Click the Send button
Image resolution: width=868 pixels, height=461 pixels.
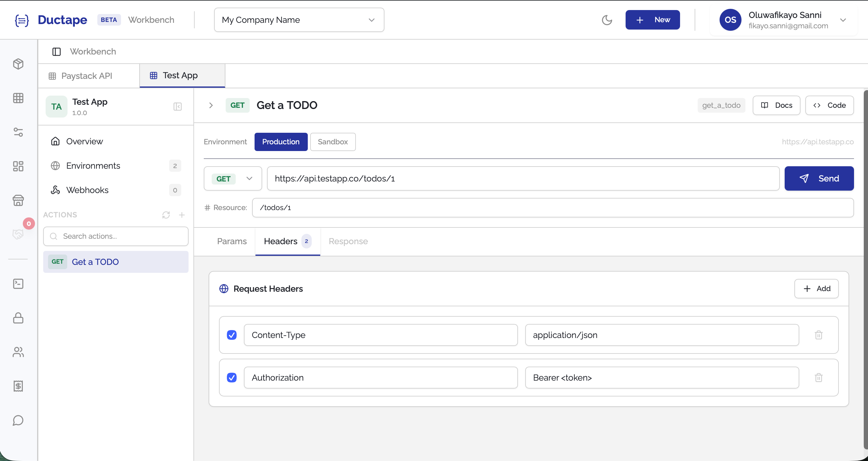click(x=819, y=178)
